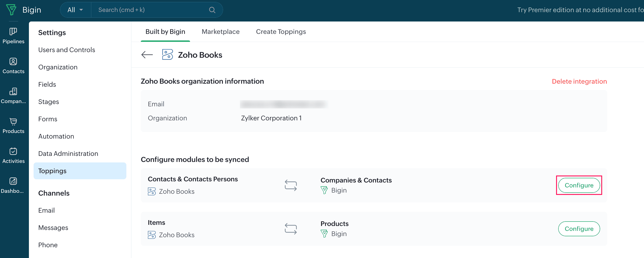Click the Bigin logo icon
The width and height of the screenshot is (644, 258).
[x=11, y=10]
